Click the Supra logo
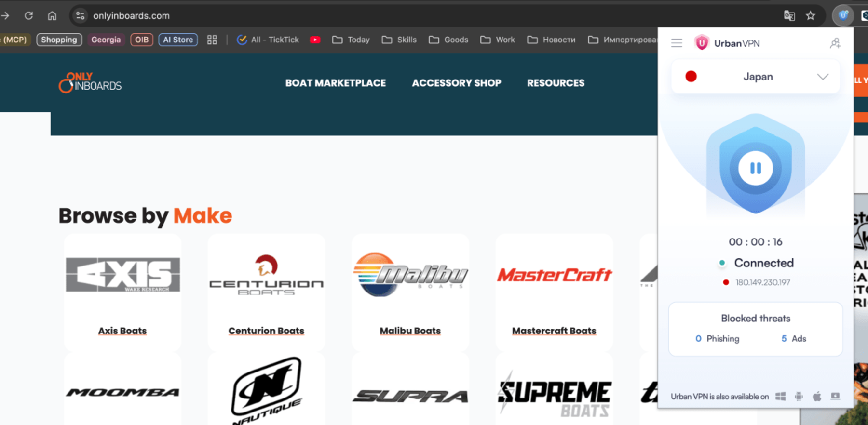 (x=410, y=396)
